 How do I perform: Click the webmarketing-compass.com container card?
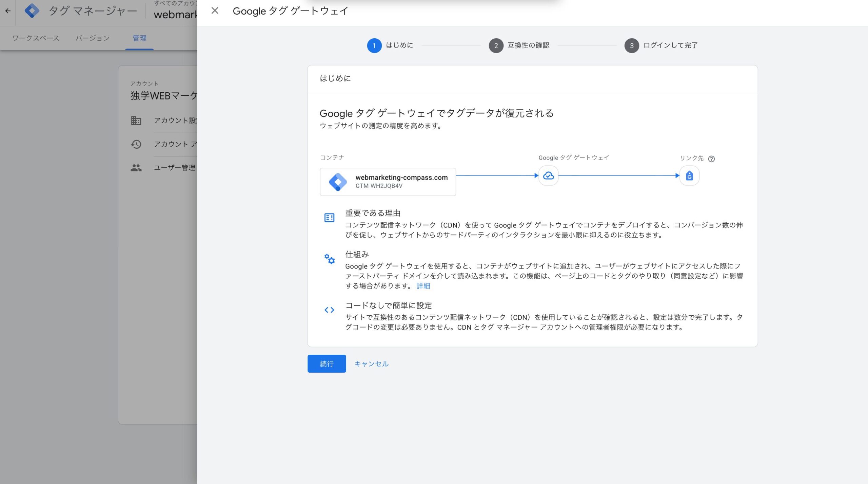click(388, 182)
